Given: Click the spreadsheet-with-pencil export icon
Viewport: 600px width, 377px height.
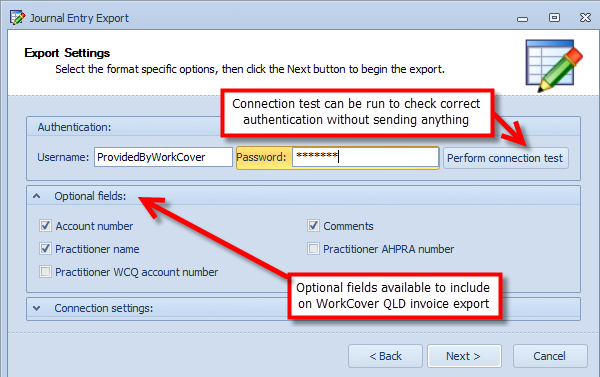Looking at the screenshot, I should pyautogui.click(x=554, y=65).
